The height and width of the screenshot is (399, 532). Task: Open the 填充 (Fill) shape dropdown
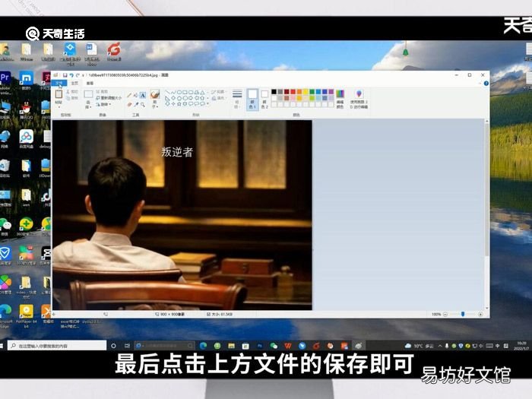click(219, 98)
